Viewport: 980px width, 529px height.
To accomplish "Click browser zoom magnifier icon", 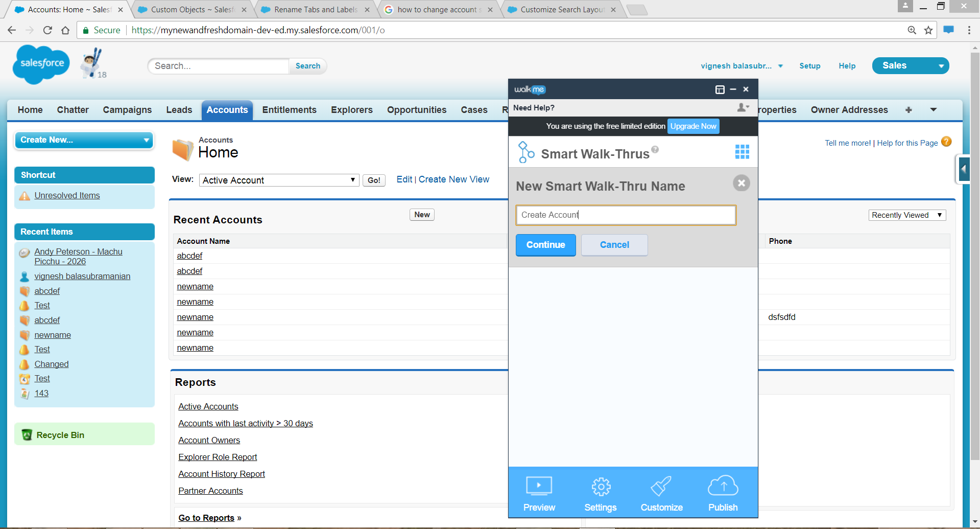I will coord(912,30).
